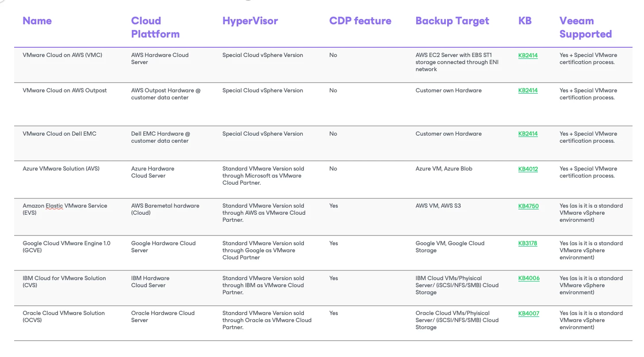Select the Azure VMware Solution (AVS) name cell

click(x=61, y=169)
